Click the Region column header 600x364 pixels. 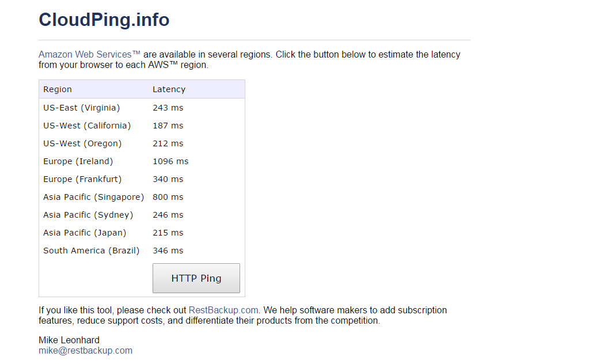coord(58,89)
